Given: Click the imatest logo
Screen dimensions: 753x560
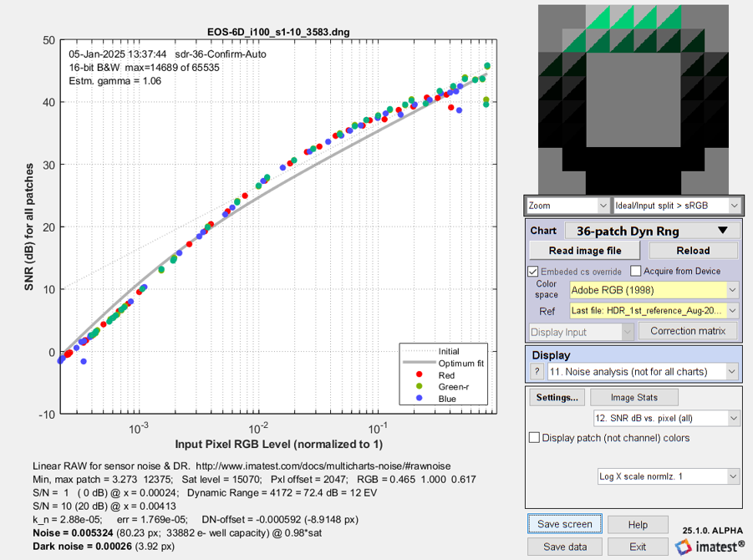Looking at the screenshot, I should [x=710, y=547].
